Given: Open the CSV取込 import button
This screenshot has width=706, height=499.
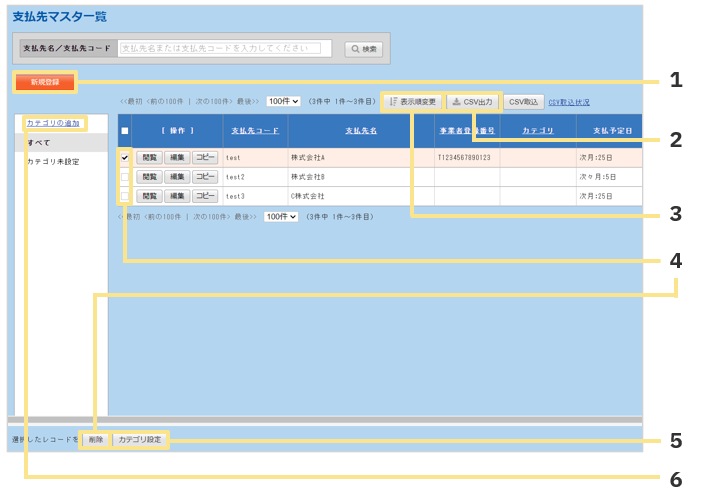Looking at the screenshot, I should click(x=523, y=102).
